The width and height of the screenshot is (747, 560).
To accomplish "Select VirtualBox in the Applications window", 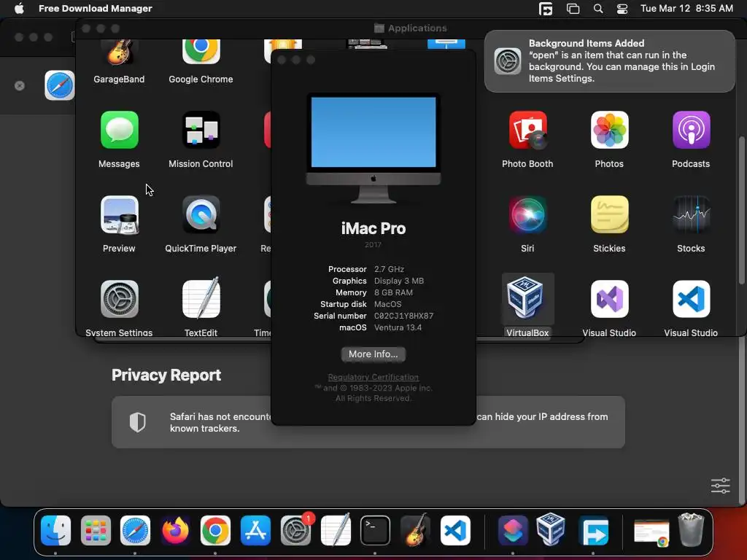I will point(527,299).
